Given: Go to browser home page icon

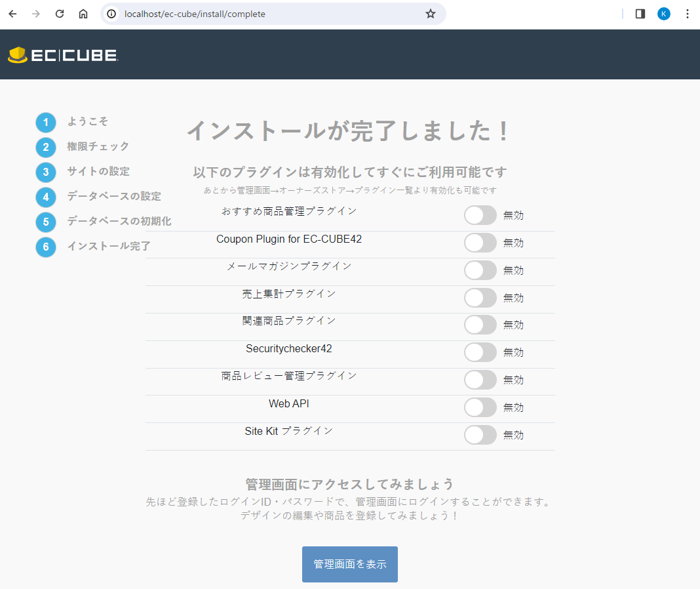Looking at the screenshot, I should tap(83, 14).
